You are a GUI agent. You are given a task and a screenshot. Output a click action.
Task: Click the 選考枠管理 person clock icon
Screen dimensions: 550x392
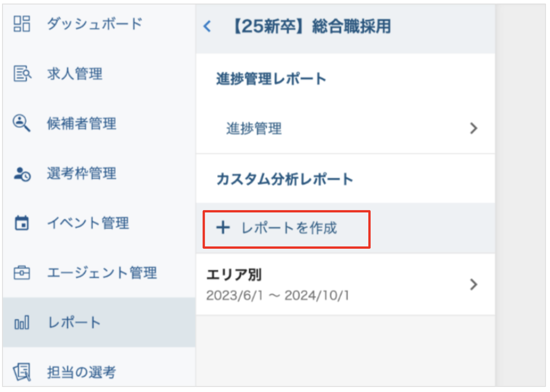point(22,174)
